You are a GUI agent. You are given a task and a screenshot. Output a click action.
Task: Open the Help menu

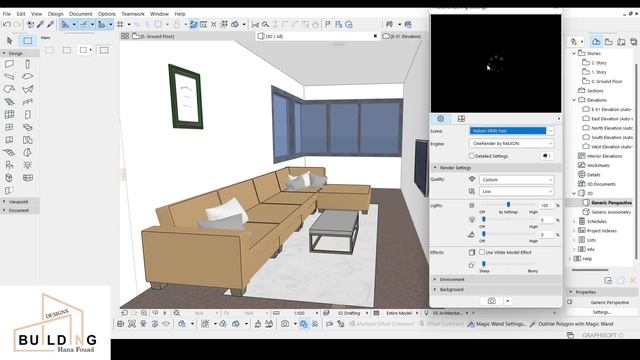pyautogui.click(x=180, y=14)
